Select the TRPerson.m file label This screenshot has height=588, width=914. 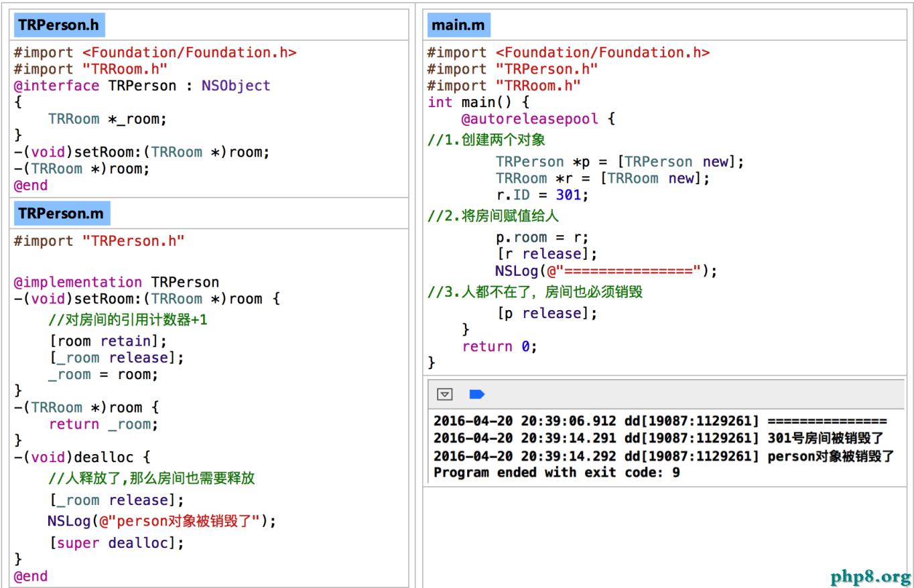pos(61,214)
